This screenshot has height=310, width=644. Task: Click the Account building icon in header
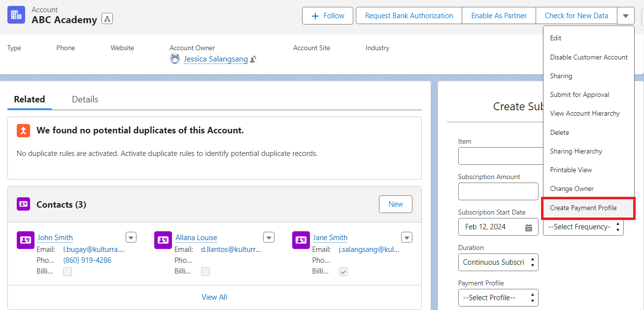(16, 15)
